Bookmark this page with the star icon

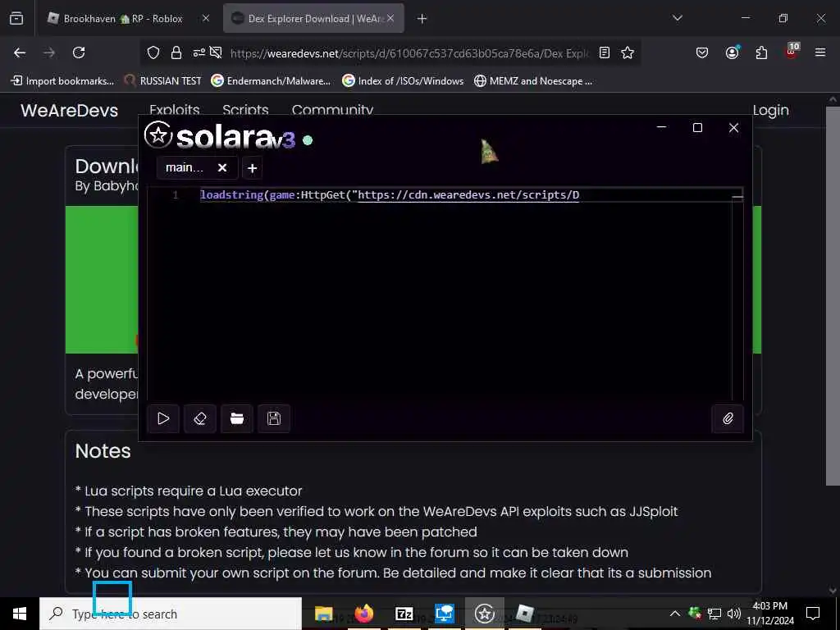click(628, 52)
